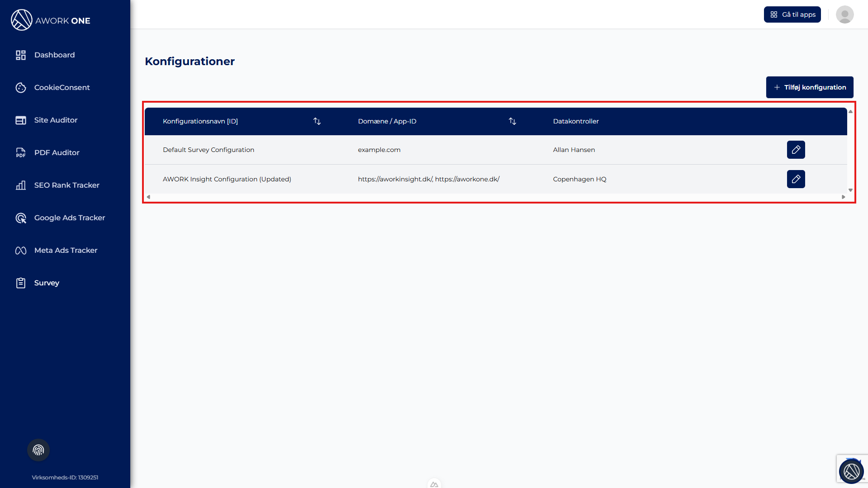The width and height of the screenshot is (868, 488).
Task: Open the user profile avatar menu
Action: (x=844, y=14)
